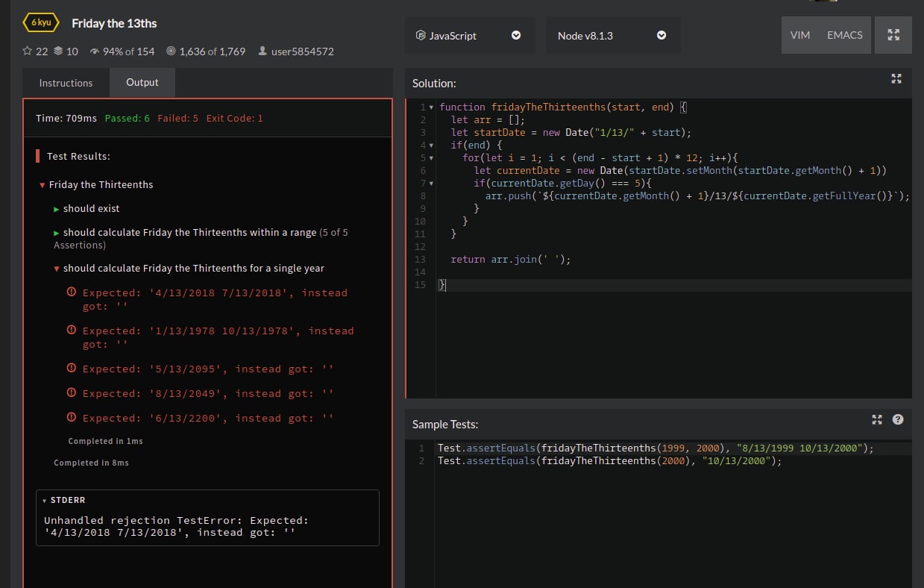The image size is (924, 588).
Task: Expand the Sample Tests panel with its maximize icon
Action: [877, 420]
